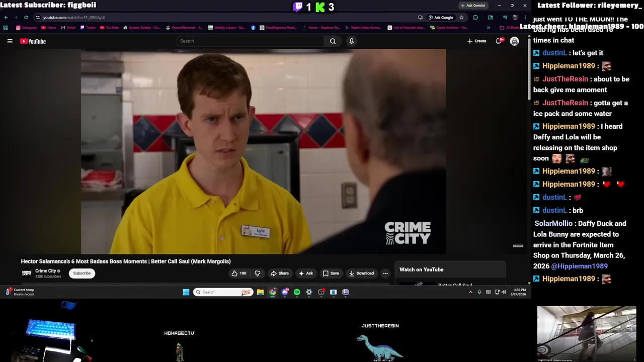The height and width of the screenshot is (362, 644).
Task: Click the YouTube search magnifier button
Action: (x=333, y=41)
